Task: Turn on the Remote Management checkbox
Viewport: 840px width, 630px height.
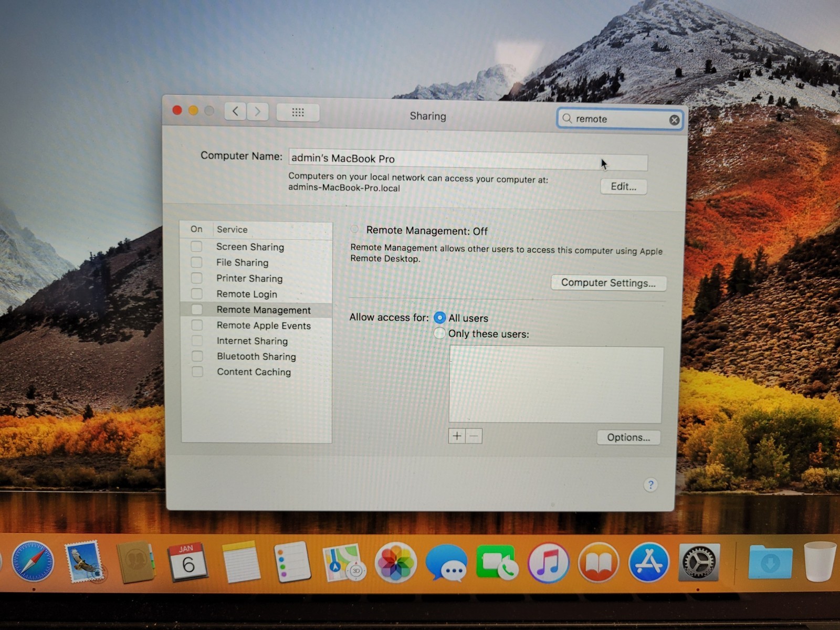Action: point(197,309)
